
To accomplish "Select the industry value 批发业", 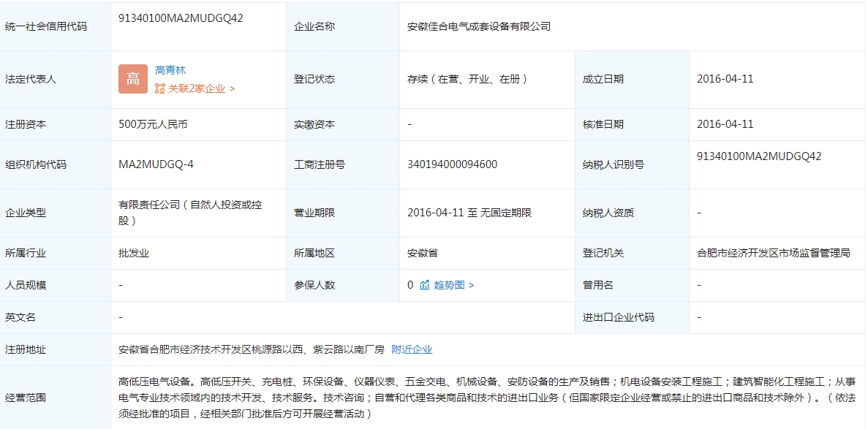I will pos(134,253).
